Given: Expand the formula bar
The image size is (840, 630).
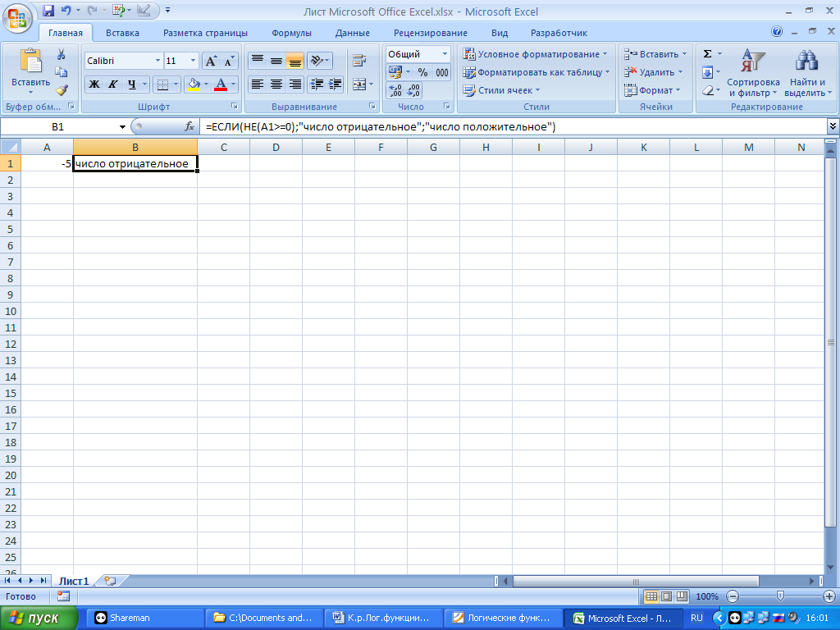Looking at the screenshot, I should click(833, 126).
